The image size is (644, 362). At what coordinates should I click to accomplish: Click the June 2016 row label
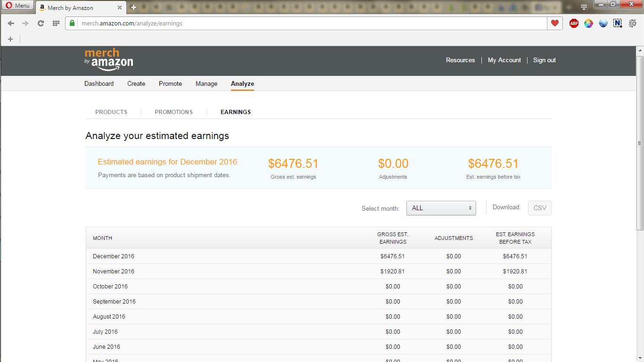coord(107,347)
